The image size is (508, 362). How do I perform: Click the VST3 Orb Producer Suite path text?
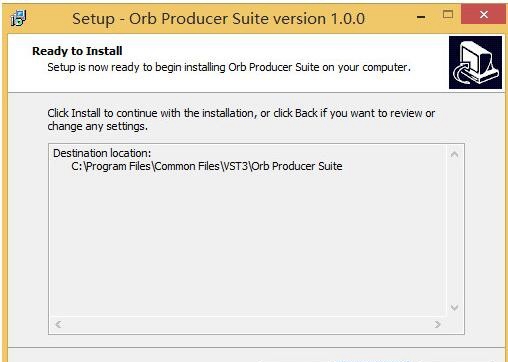click(207, 166)
